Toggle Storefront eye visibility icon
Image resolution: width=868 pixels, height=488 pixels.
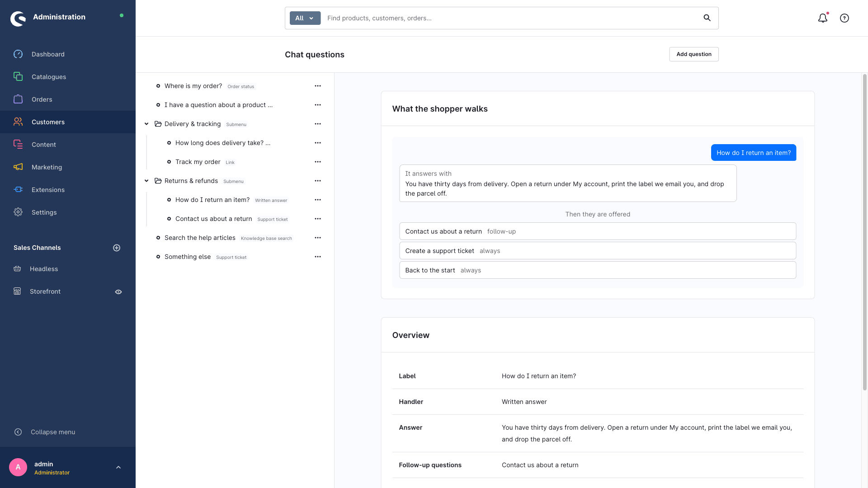[x=118, y=292]
